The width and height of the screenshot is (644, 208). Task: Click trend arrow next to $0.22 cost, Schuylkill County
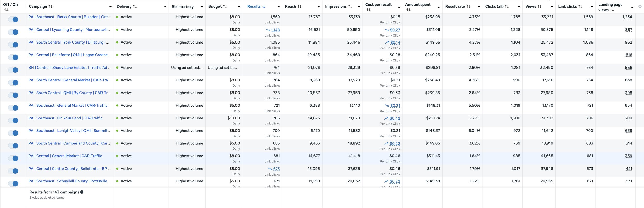point(386,181)
